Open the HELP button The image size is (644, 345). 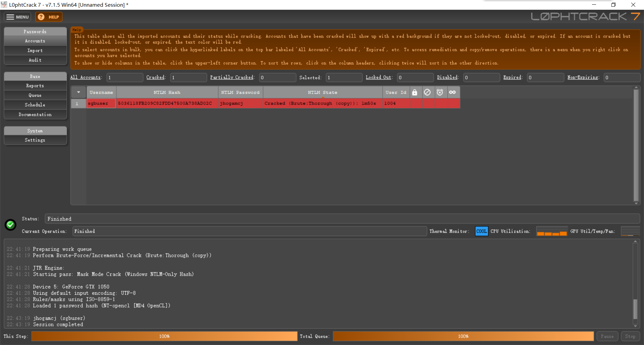point(49,17)
